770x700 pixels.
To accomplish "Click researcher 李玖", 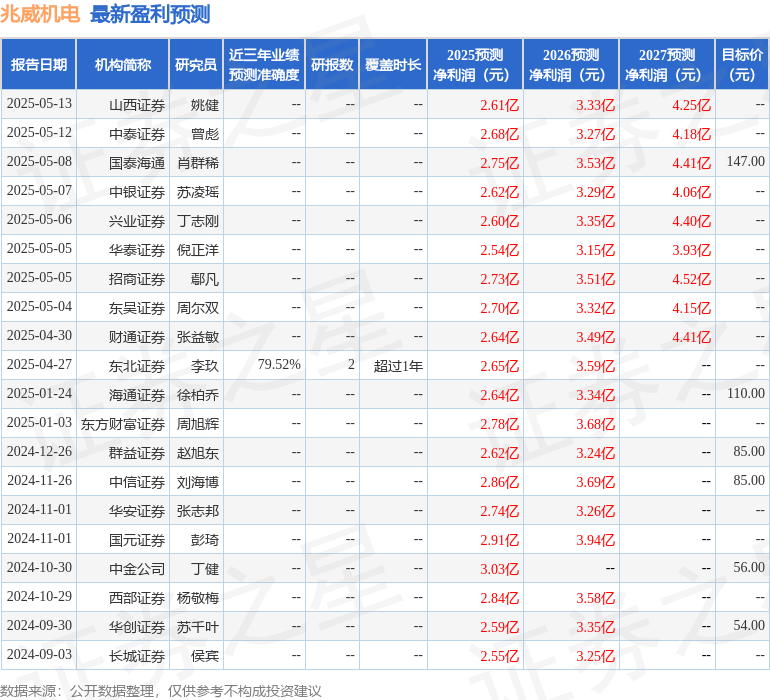I will [x=205, y=366].
